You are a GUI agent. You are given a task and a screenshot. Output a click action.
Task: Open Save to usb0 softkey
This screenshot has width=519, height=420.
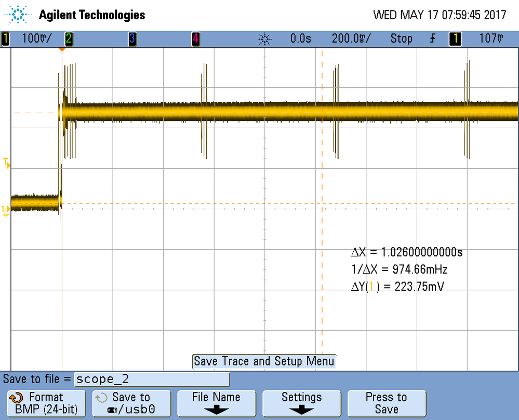pos(131,403)
